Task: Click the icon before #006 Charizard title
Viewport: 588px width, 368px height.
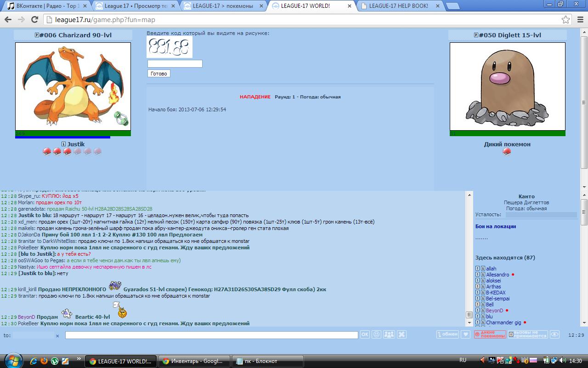Action: point(37,35)
